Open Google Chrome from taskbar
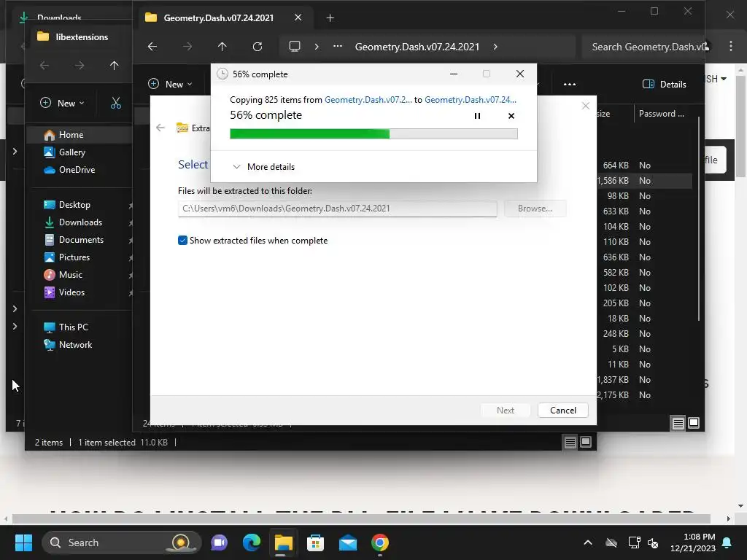The image size is (747, 560). [379, 542]
